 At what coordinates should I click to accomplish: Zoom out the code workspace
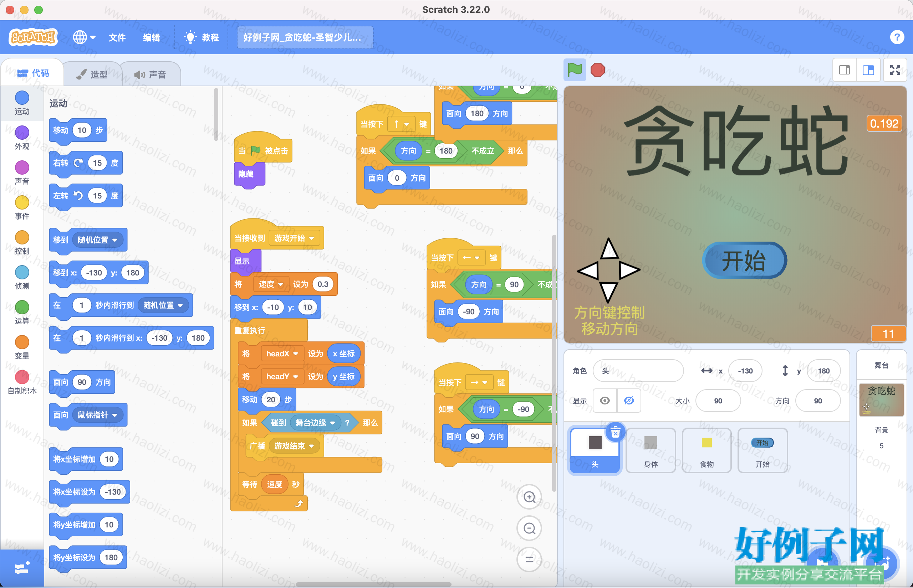pyautogui.click(x=529, y=528)
